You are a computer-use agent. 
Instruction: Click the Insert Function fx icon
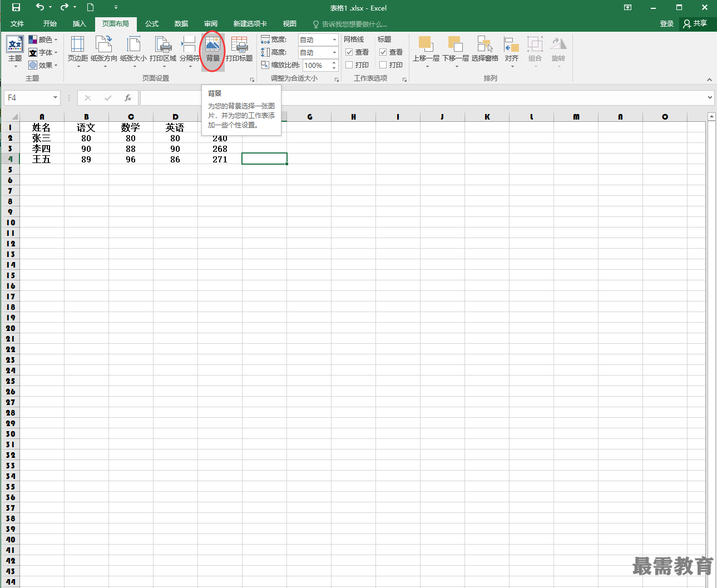coord(128,98)
